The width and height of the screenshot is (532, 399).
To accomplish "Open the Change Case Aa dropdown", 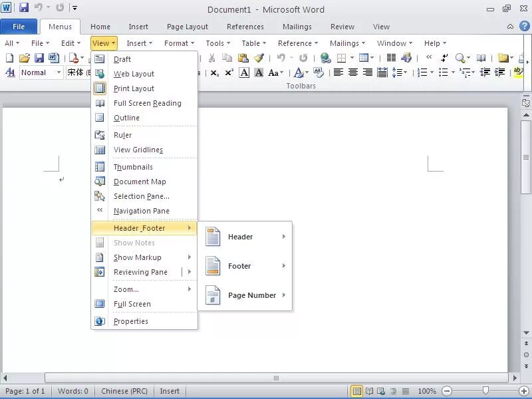I will pyautogui.click(x=275, y=72).
